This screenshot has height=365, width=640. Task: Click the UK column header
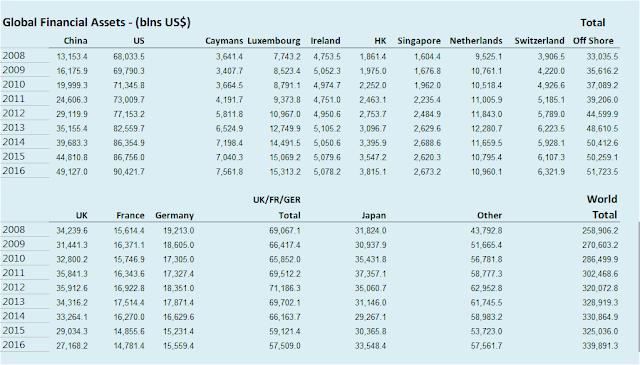point(82,216)
